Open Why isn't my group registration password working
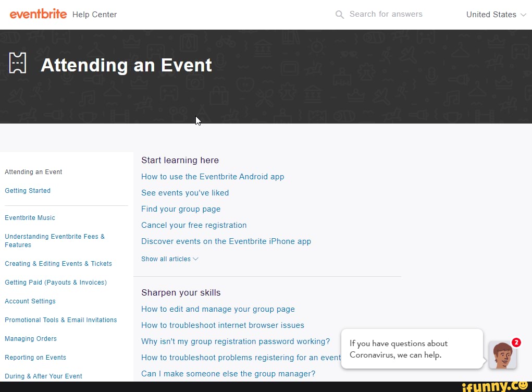Viewport: 532px width, 392px height. pos(236,341)
